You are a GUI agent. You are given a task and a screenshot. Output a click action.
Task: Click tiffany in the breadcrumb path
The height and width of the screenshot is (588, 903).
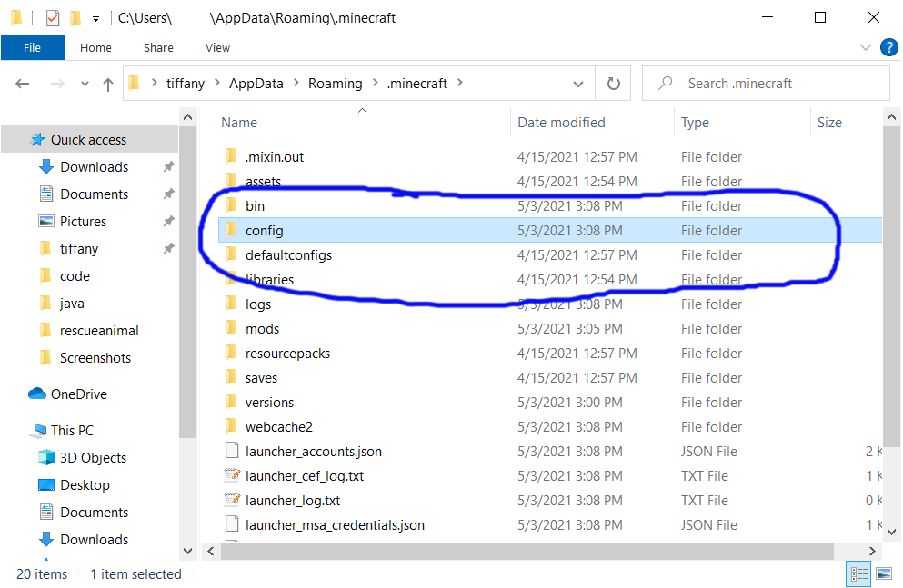coord(186,84)
